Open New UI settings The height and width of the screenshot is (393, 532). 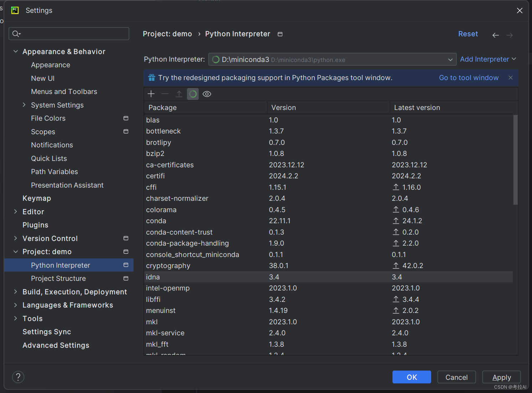point(43,78)
